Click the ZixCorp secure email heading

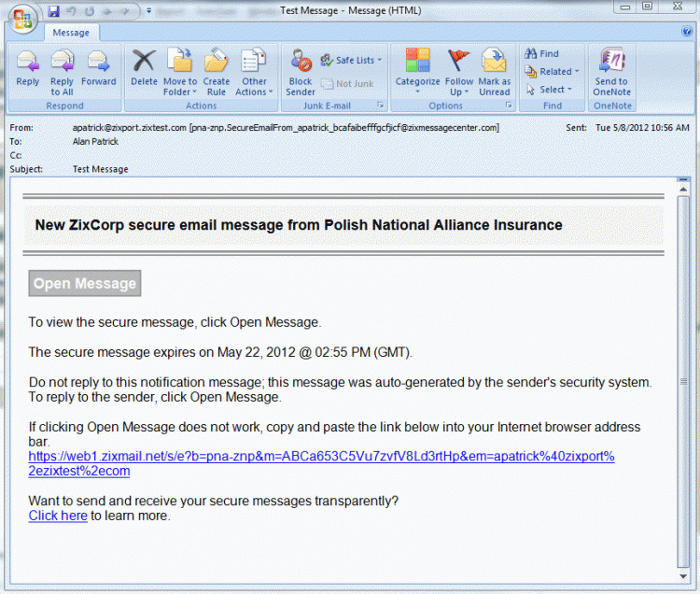[x=299, y=225]
